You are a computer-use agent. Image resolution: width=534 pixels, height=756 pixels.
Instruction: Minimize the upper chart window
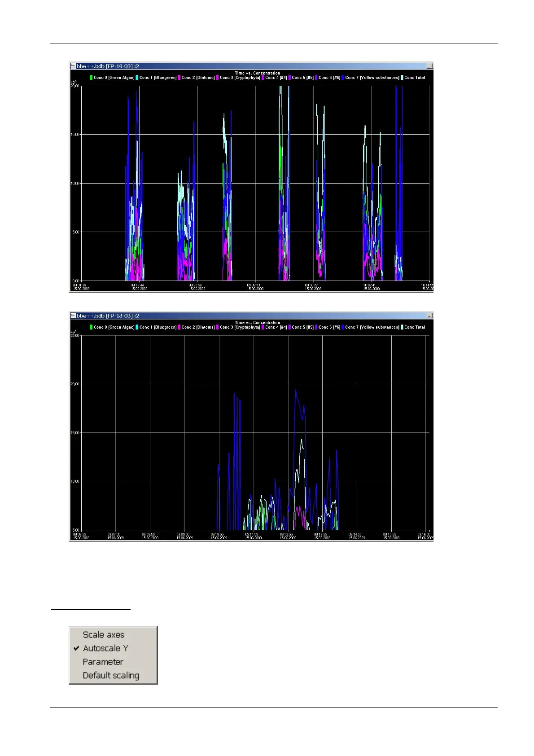coord(429,66)
